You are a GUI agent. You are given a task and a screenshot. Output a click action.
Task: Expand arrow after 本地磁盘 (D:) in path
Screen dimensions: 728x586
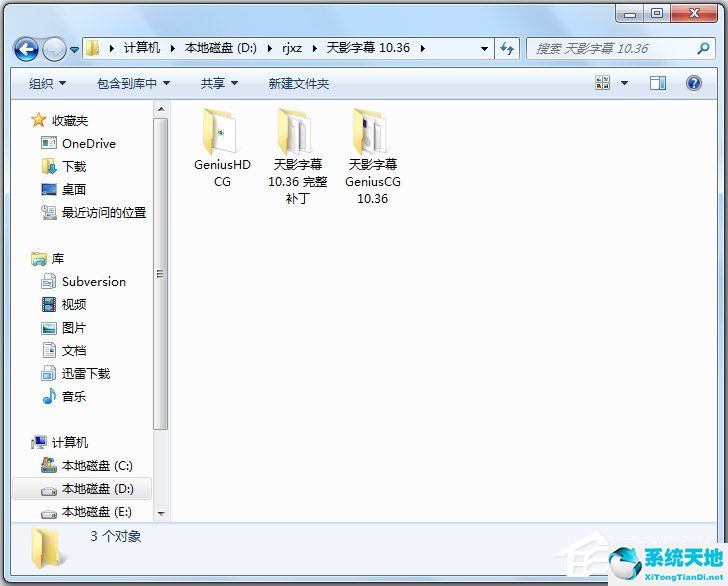[269, 48]
